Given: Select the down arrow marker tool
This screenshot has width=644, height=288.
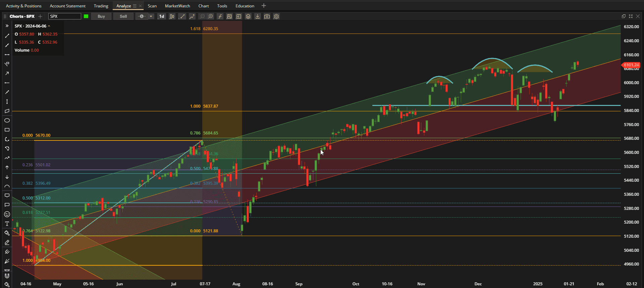Looking at the screenshot, I should tap(7, 177).
